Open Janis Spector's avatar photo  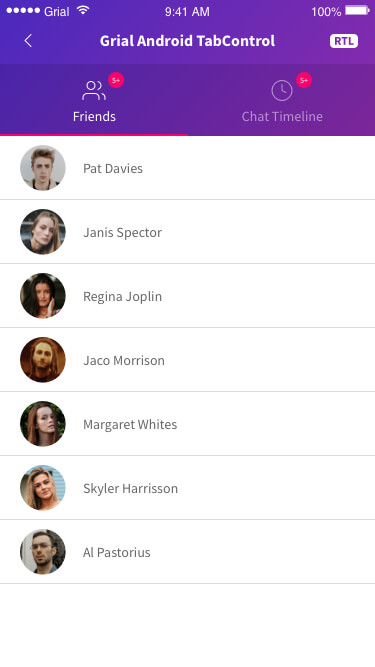pos(43,232)
